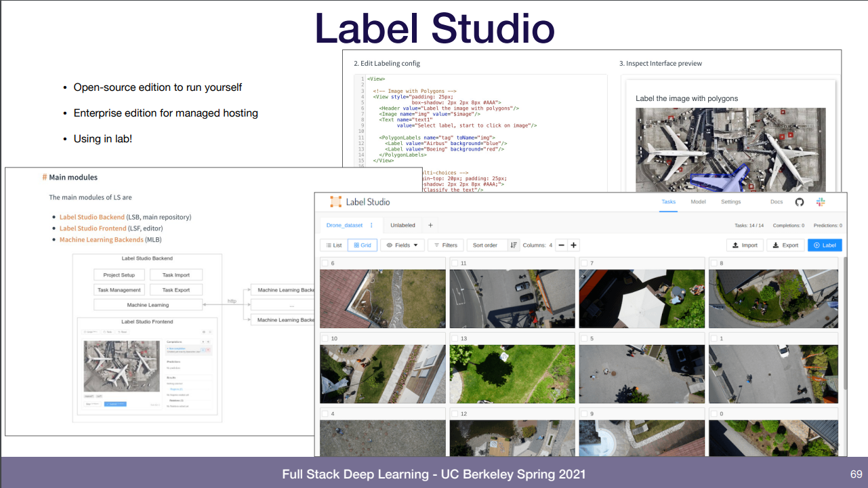
Task: Open the Slack icon in Label Studio header
Action: [x=820, y=202]
